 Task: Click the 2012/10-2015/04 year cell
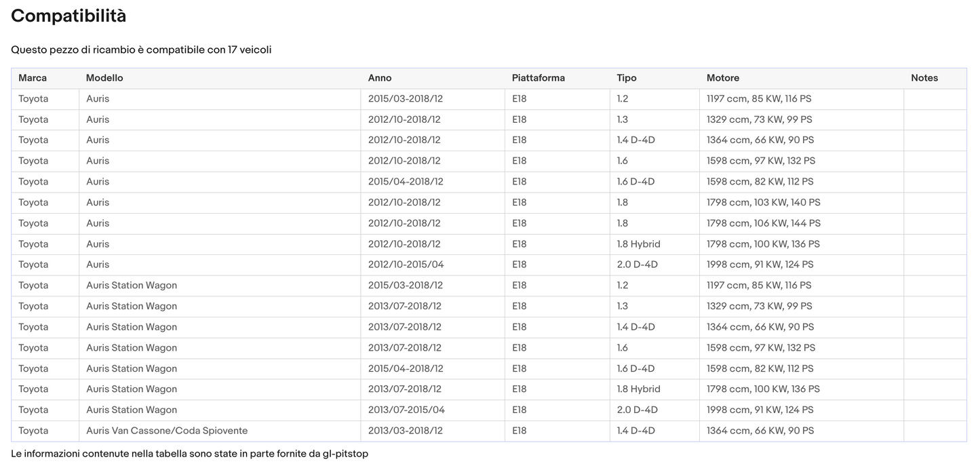coord(406,265)
